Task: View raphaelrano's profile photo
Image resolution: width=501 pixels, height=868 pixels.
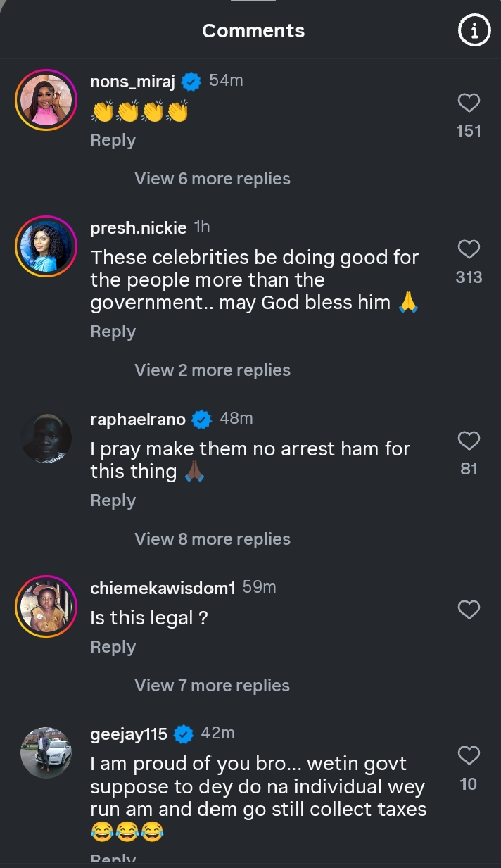Action: point(46,439)
